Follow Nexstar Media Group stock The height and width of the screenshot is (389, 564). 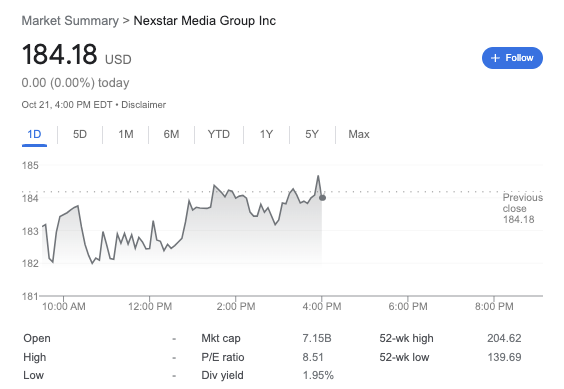512,58
